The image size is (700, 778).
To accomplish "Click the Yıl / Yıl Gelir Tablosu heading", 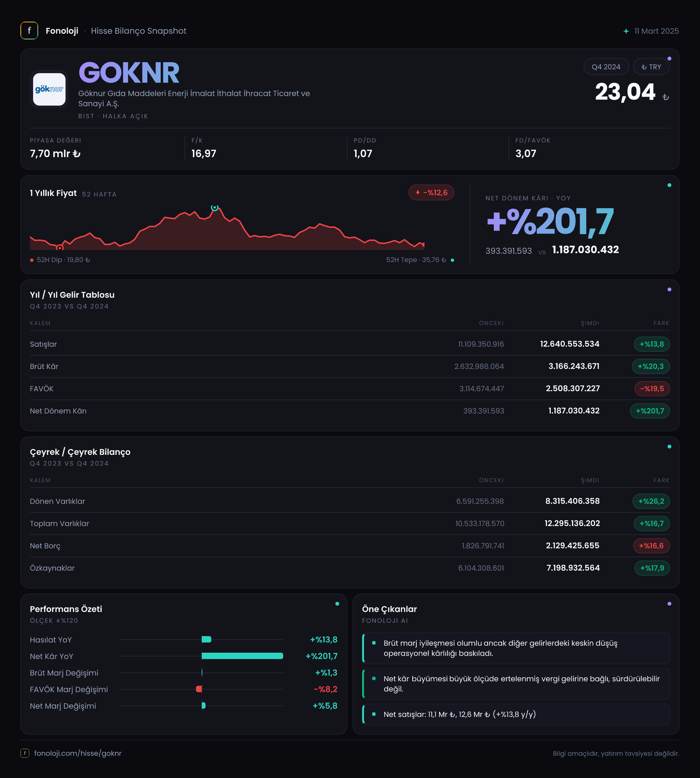I will (72, 295).
